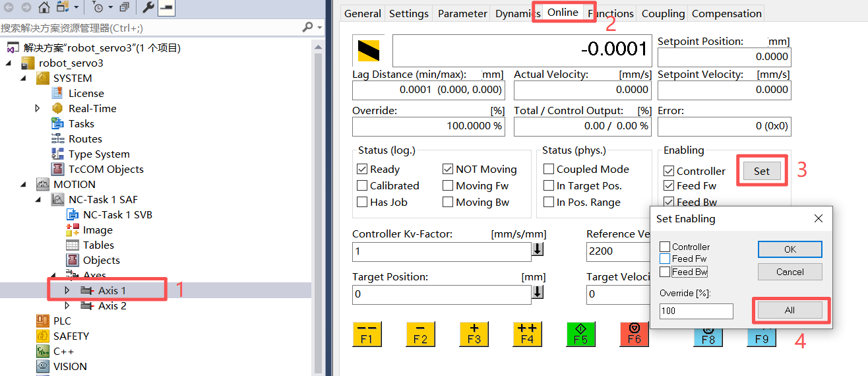Expand the Real-Time node
868x376 pixels.
(38, 109)
